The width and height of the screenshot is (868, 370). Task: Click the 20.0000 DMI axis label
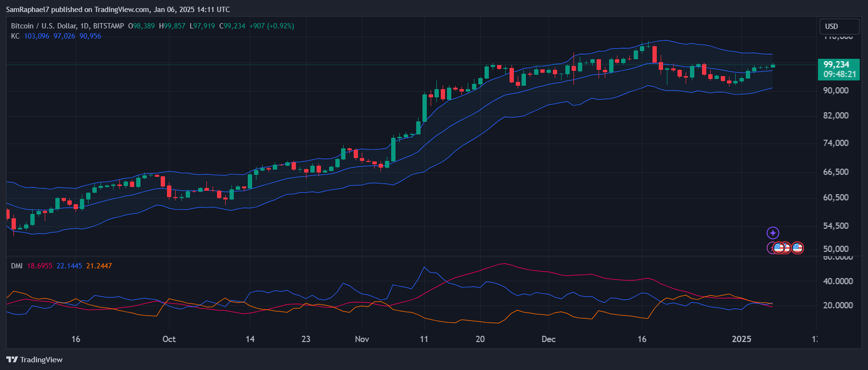[x=838, y=305]
